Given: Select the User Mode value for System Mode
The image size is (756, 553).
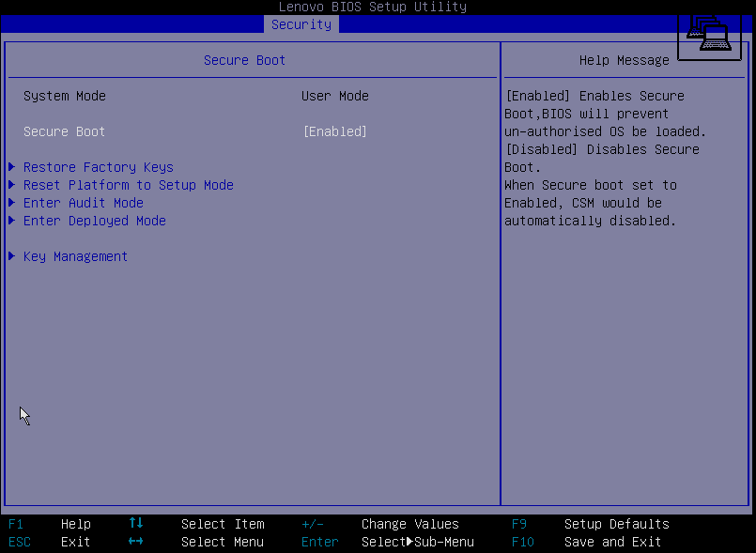Looking at the screenshot, I should (x=334, y=96).
